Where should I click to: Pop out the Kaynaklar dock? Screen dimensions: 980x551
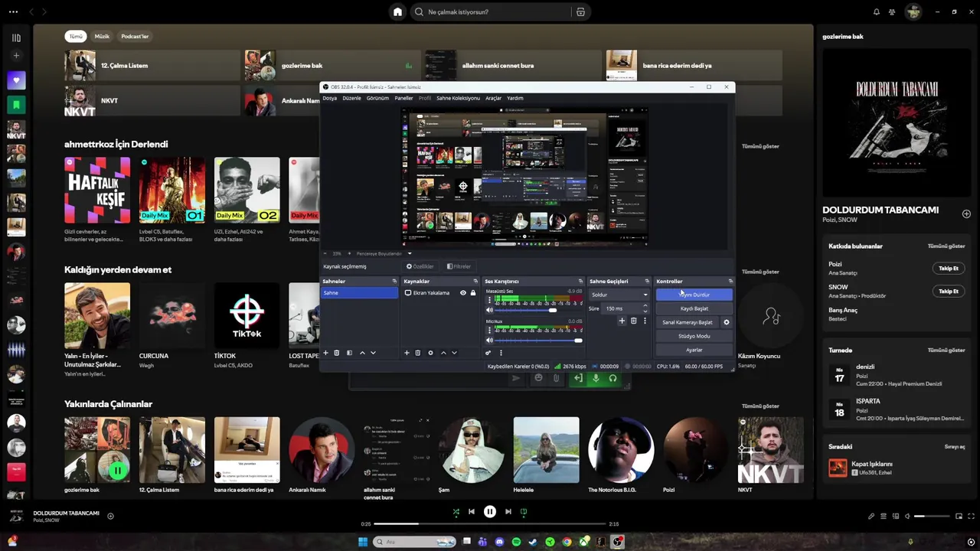coord(475,281)
